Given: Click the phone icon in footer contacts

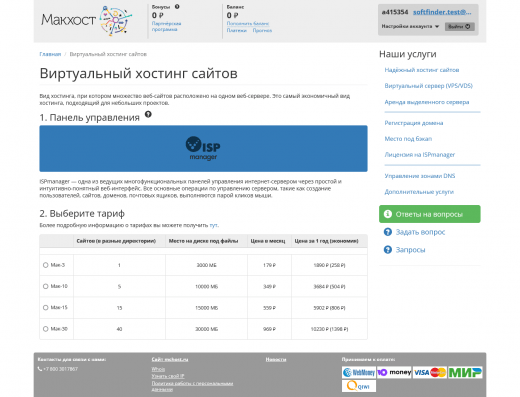Looking at the screenshot, I should 40,369.
